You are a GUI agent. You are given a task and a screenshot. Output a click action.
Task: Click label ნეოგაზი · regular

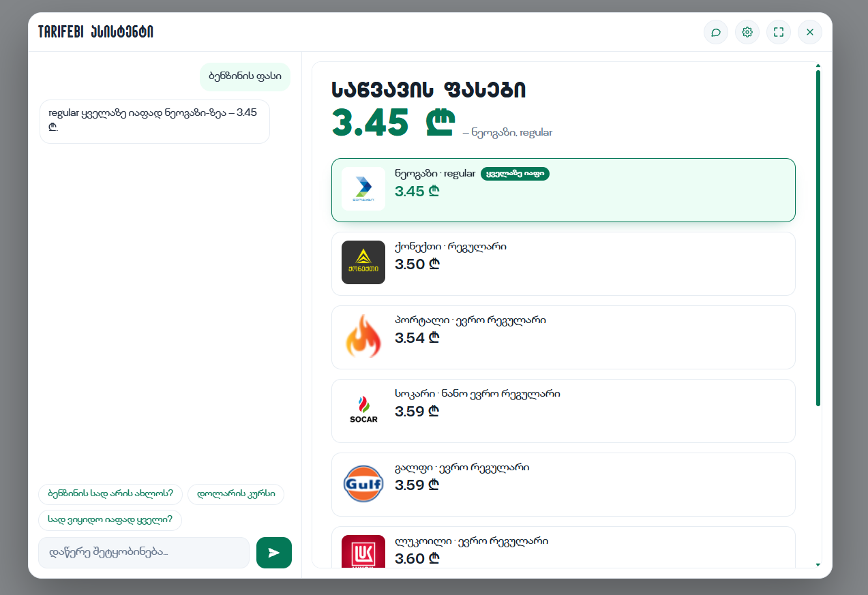435,174
